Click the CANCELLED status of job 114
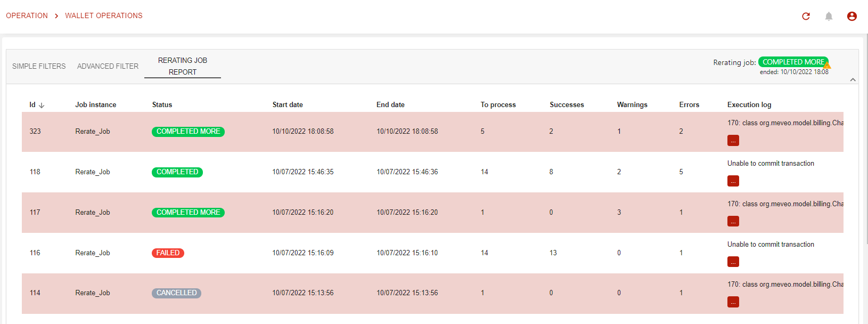This screenshot has height=324, width=868. (176, 293)
